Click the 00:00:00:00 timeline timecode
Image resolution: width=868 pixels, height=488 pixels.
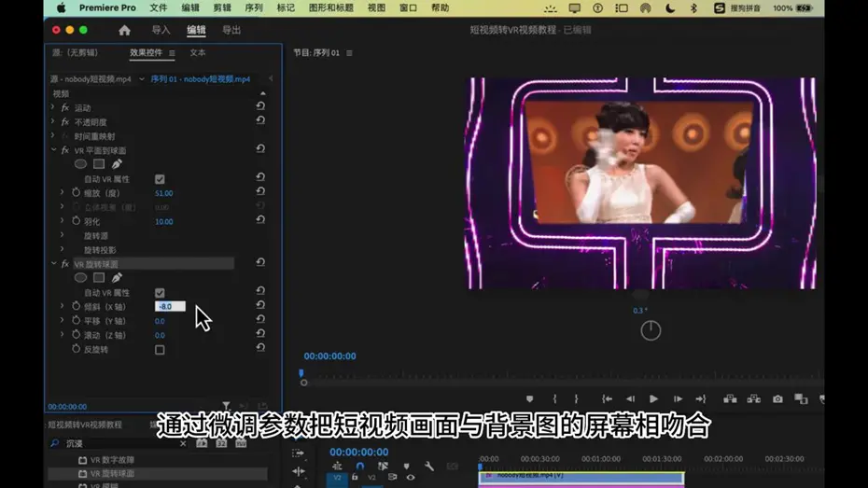tap(358, 452)
